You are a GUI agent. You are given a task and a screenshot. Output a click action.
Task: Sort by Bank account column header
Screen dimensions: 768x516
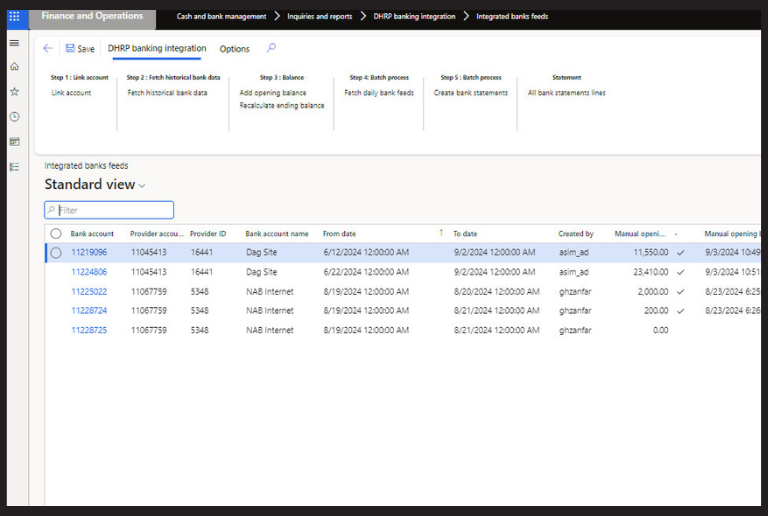pyautogui.click(x=92, y=234)
